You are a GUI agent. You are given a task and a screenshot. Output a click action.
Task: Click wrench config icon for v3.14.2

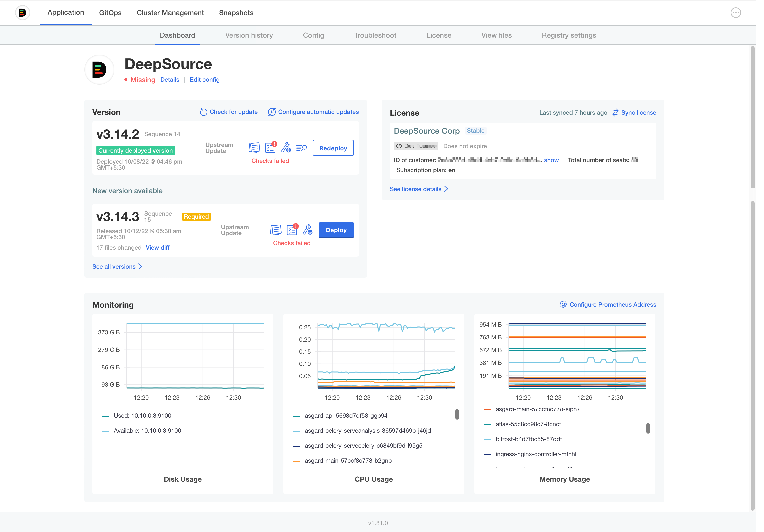click(286, 148)
